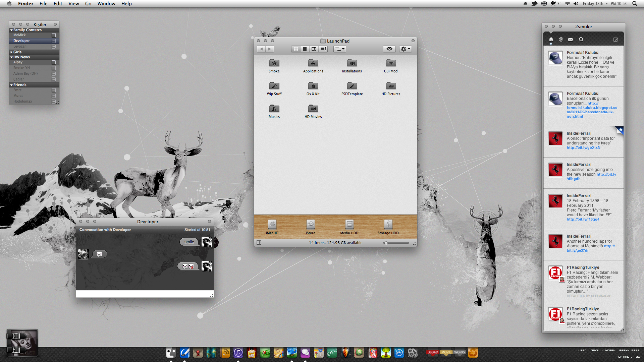Expand the Girls contact group
The width and height of the screenshot is (644, 362).
pyautogui.click(x=11, y=52)
